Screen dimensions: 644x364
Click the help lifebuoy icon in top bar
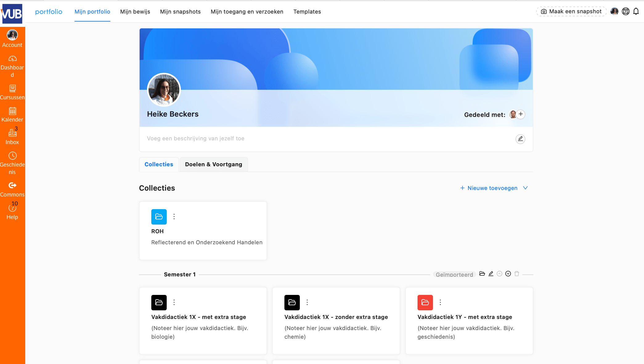pyautogui.click(x=626, y=11)
